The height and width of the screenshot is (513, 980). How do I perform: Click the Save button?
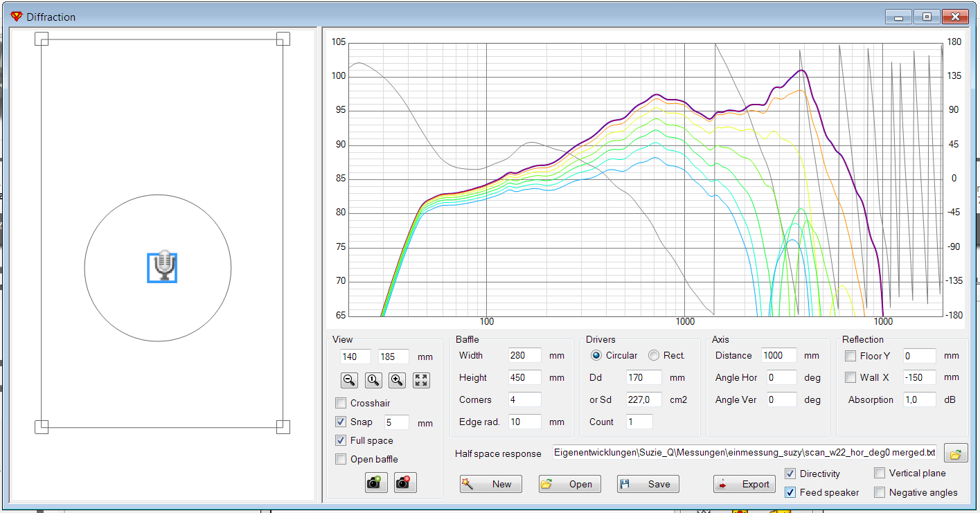tap(648, 484)
